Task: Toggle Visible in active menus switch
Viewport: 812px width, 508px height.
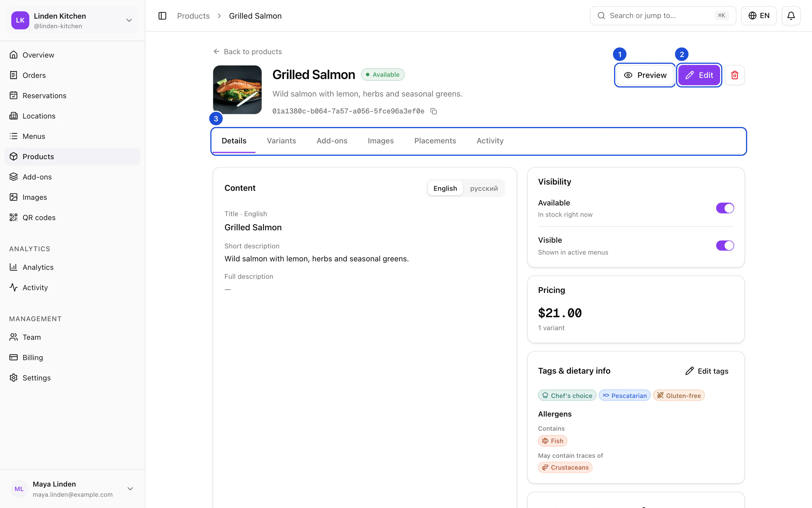Action: click(725, 246)
